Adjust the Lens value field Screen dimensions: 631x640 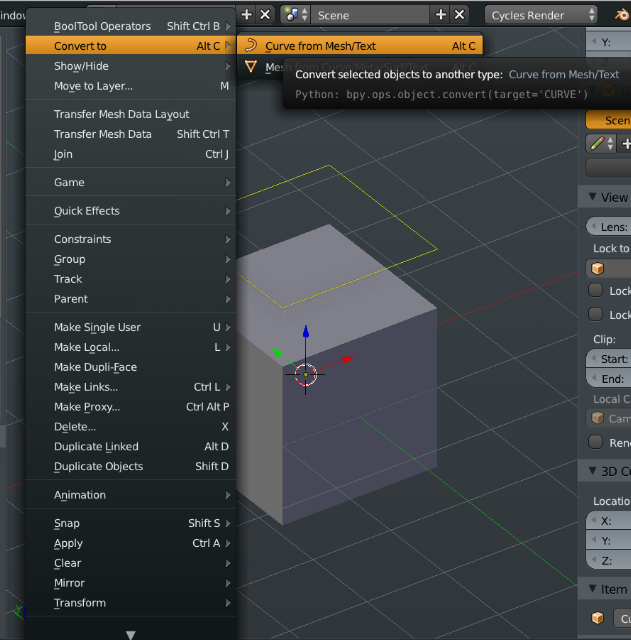pos(609,227)
